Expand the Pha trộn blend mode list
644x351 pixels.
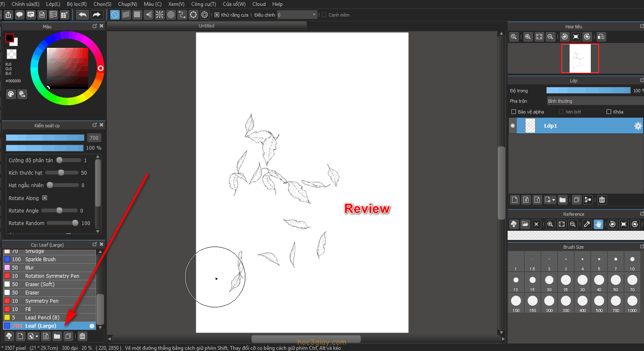(x=595, y=101)
